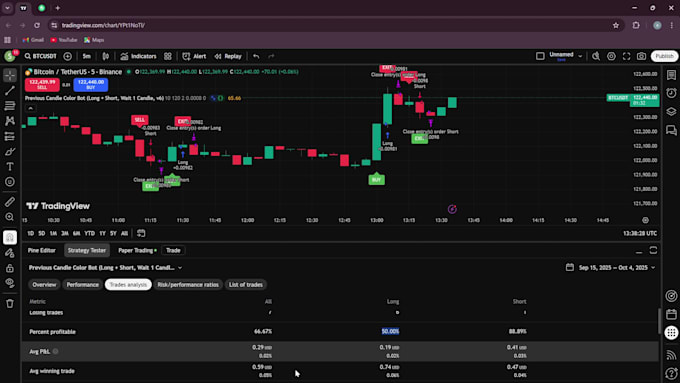The width and height of the screenshot is (680, 383).
Task: Open the List of trades tab
Action: (246, 285)
